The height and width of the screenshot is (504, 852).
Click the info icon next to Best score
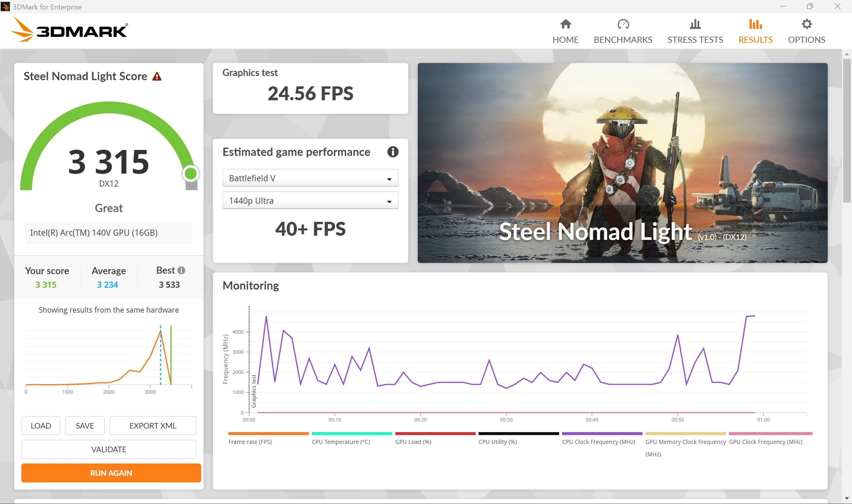point(181,270)
